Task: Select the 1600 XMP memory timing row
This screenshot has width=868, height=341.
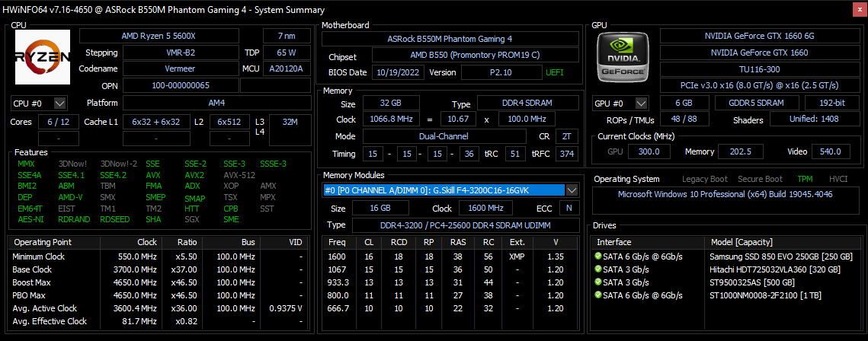Action: coord(450,257)
